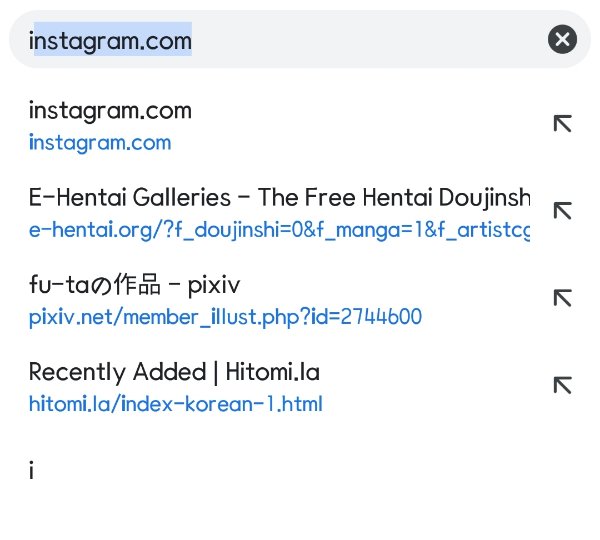Tap the arrow icon beside E-Hentai Galleries suggestion
Image resolution: width=600 pixels, height=540 pixels.
click(562, 210)
